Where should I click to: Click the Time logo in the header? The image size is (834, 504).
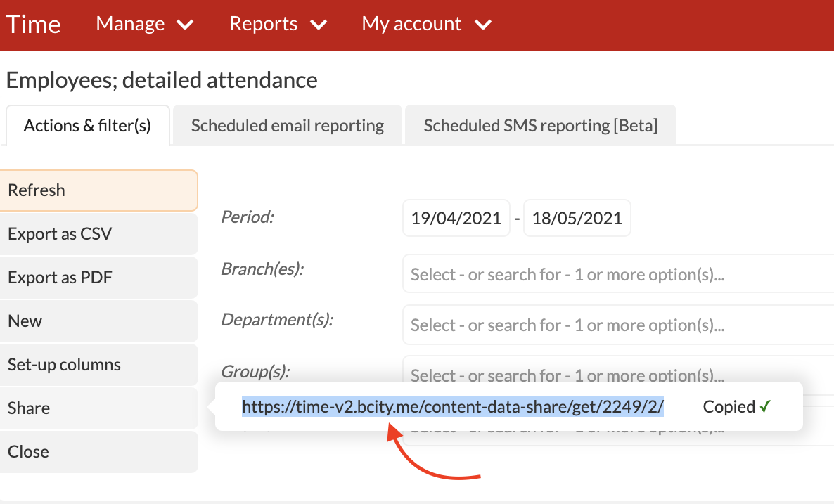[x=33, y=25]
